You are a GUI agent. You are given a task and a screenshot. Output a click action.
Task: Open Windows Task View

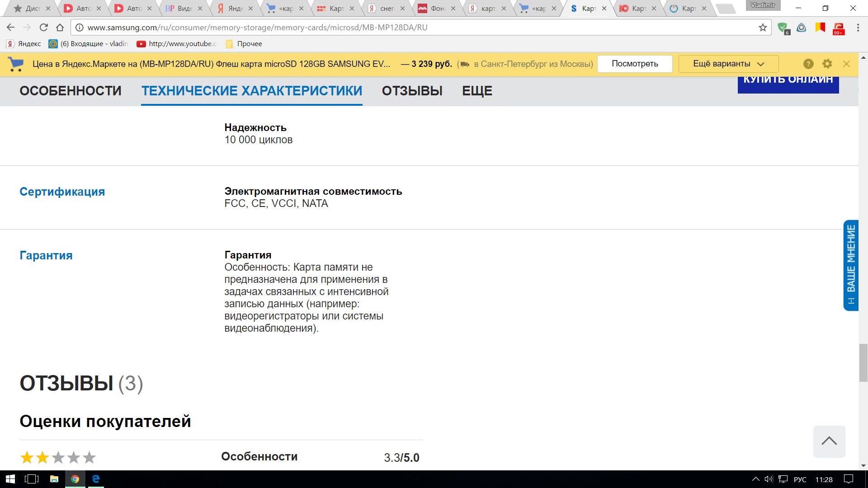pyautogui.click(x=32, y=479)
